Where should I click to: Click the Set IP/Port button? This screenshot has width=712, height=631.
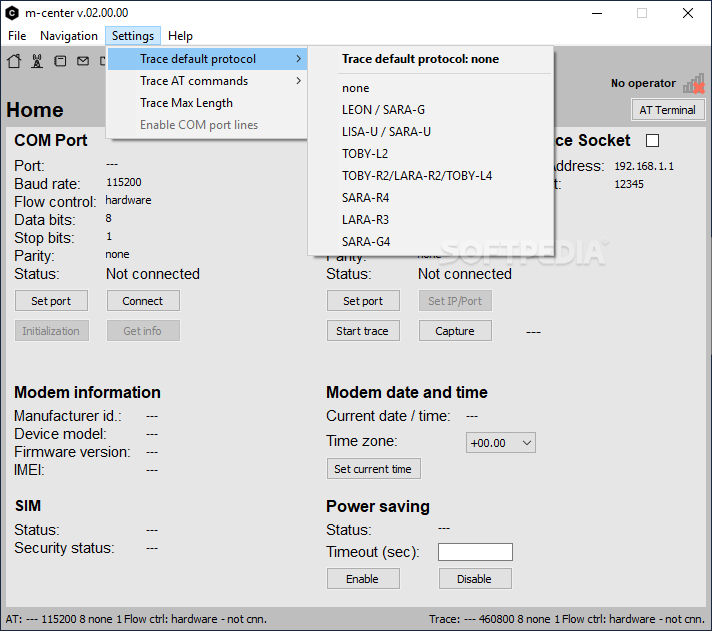(455, 301)
